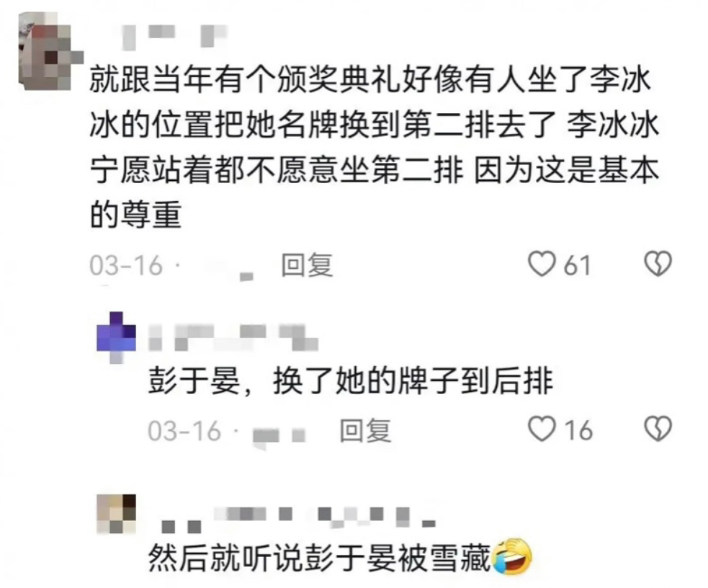This screenshot has height=588, width=708.
Task: Open the third commenter's brown avatar
Action: 117,514
